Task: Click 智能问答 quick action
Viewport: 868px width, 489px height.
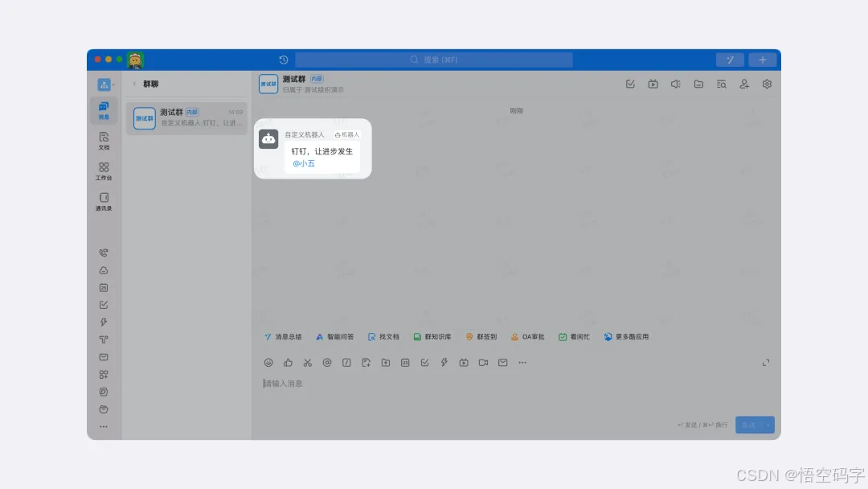Action: 334,337
